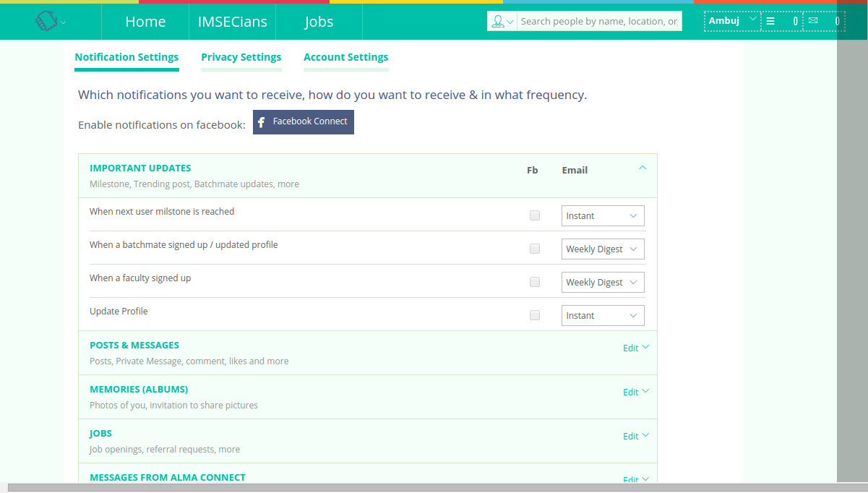
Task: Expand Posts & Messages via Edit
Action: coord(636,348)
